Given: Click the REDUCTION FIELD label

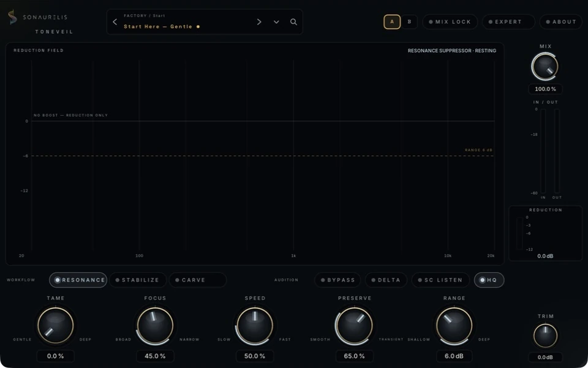Looking at the screenshot, I should [39, 50].
